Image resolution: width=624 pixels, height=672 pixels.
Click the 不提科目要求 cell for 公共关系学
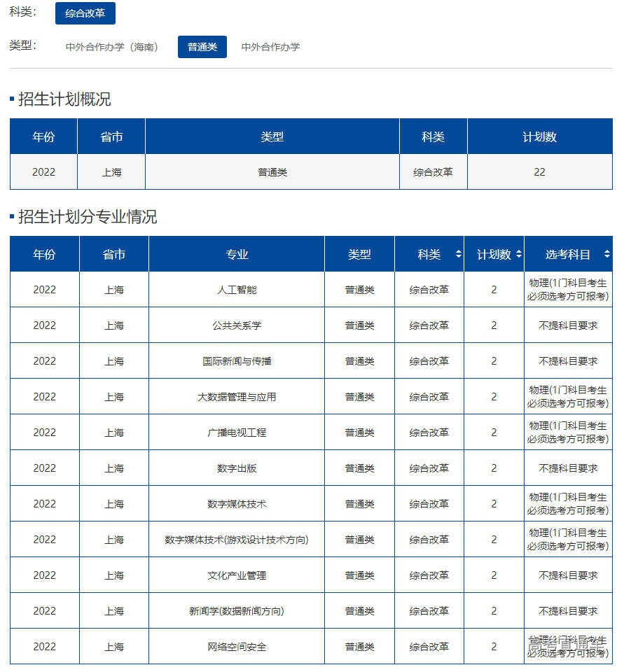pyautogui.click(x=570, y=325)
